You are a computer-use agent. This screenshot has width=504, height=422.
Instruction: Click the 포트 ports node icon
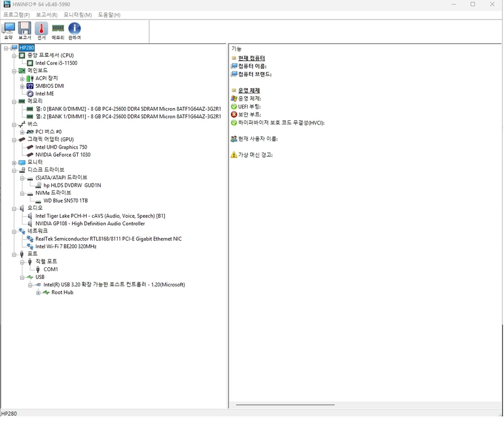pos(22,255)
